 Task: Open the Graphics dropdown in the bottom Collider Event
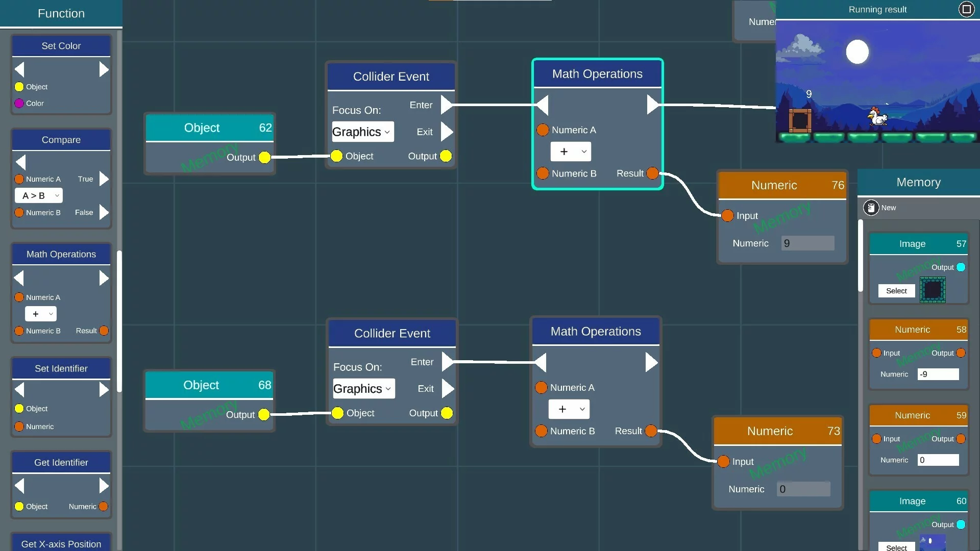click(363, 389)
